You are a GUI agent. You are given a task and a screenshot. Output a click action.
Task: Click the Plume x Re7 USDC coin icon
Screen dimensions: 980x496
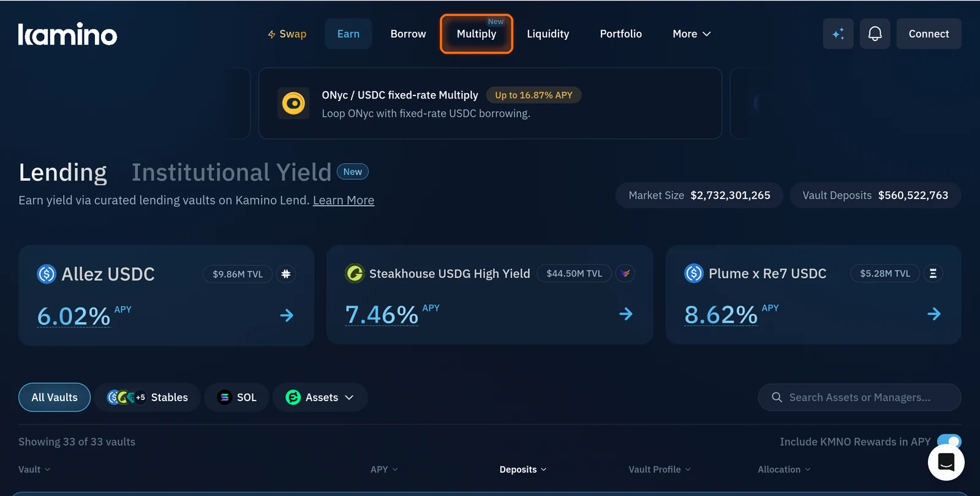click(694, 273)
